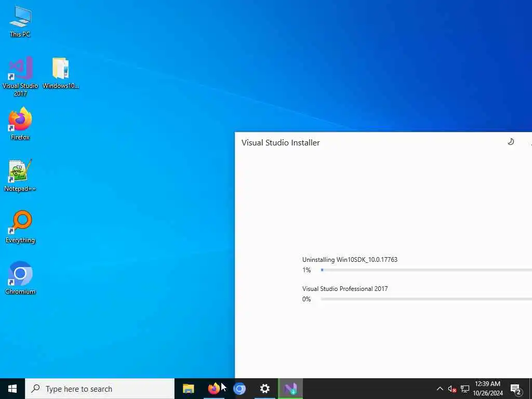The height and width of the screenshot is (399, 532).
Task: Open the Windows10 folder on the desktop
Action: [x=60, y=73]
